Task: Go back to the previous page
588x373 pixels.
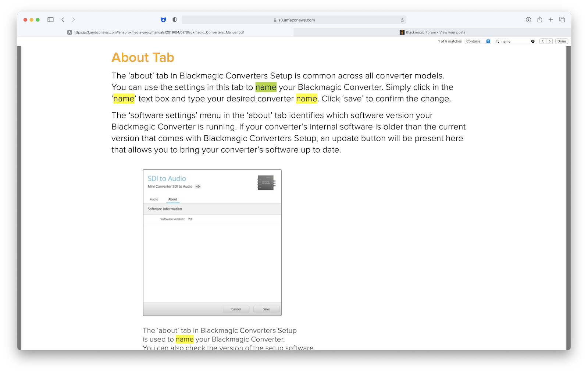Action: click(63, 20)
